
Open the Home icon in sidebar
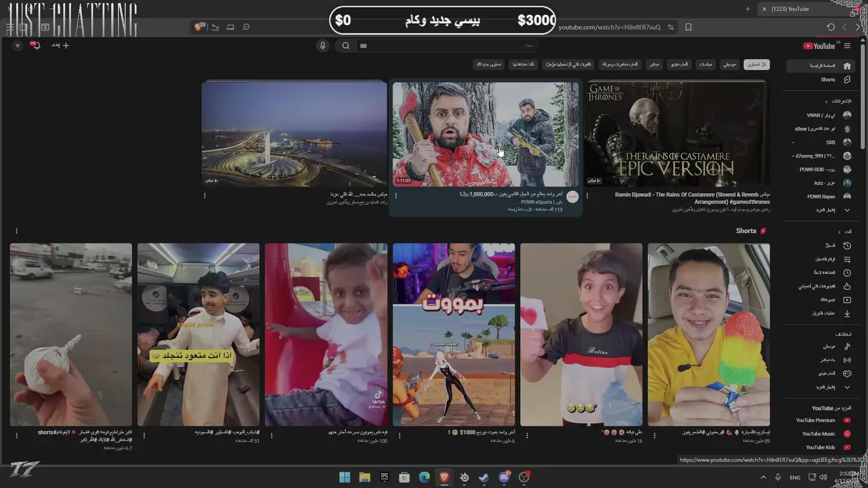(847, 66)
